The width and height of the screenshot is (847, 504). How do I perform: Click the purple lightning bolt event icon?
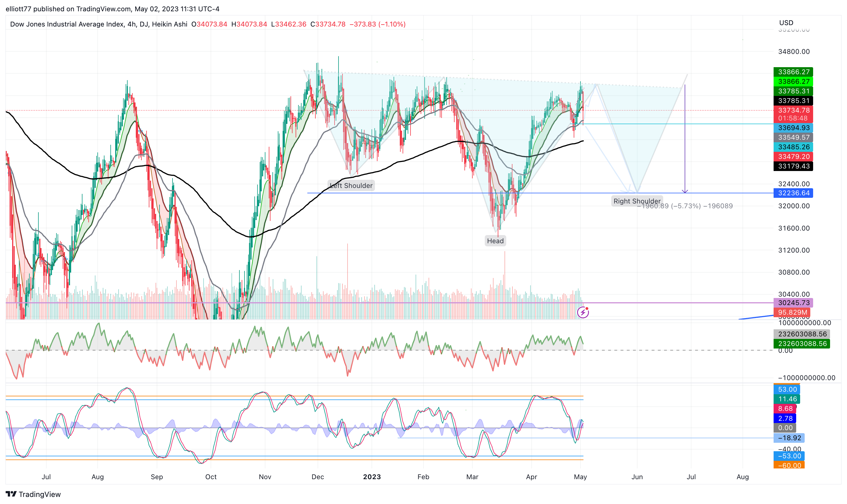(x=583, y=312)
